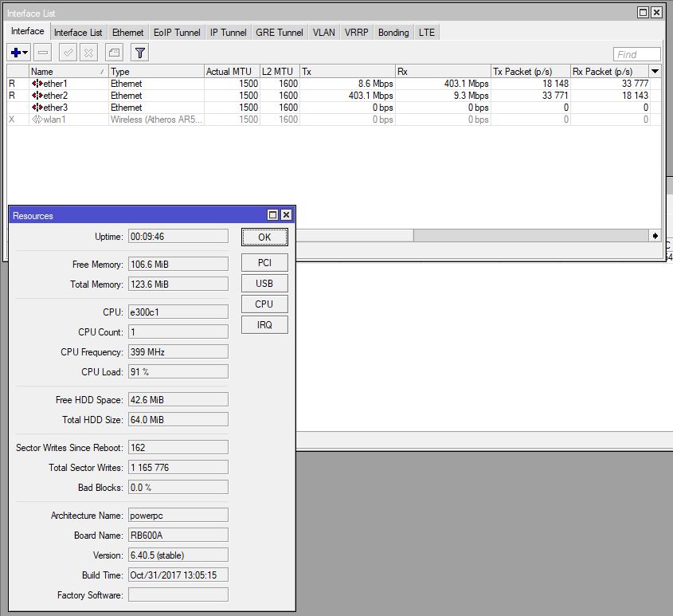Open the LTE tab
Viewport: 673px width, 616px height.
pyautogui.click(x=427, y=33)
